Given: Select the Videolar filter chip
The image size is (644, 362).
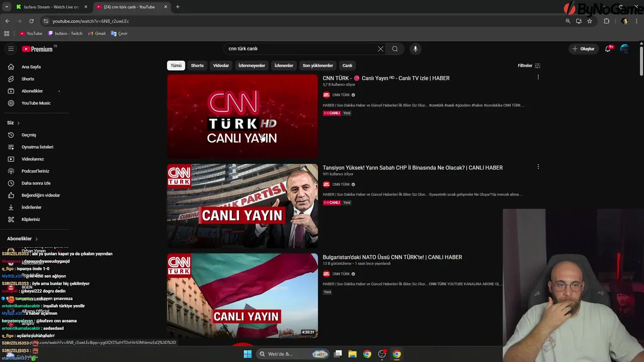Looking at the screenshot, I should [221, 65].
